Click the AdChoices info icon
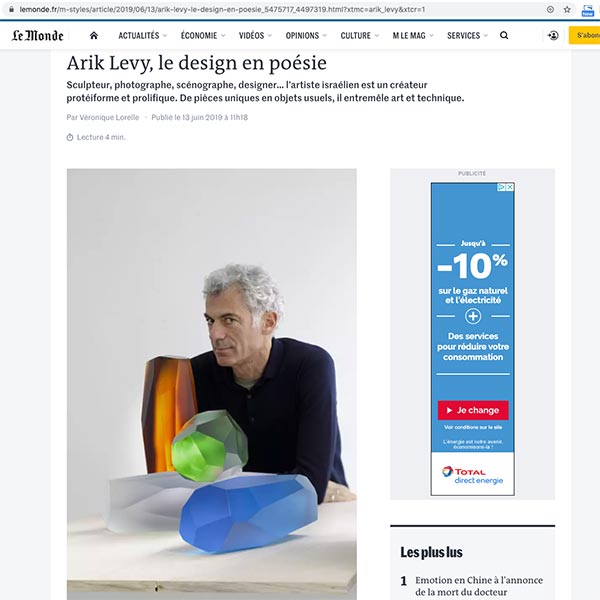Screen dimensions: 600x600 click(502, 187)
